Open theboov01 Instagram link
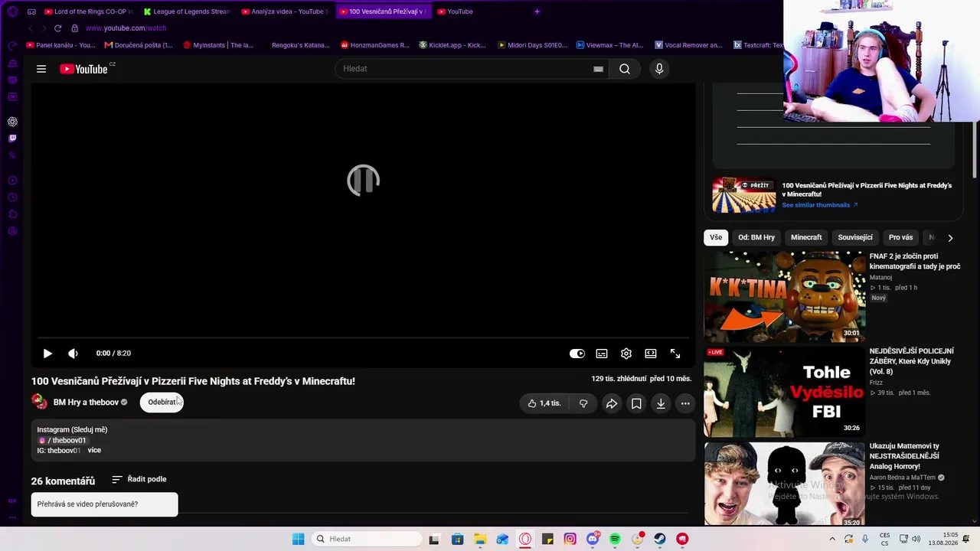This screenshot has width=980, height=551. coord(63,441)
